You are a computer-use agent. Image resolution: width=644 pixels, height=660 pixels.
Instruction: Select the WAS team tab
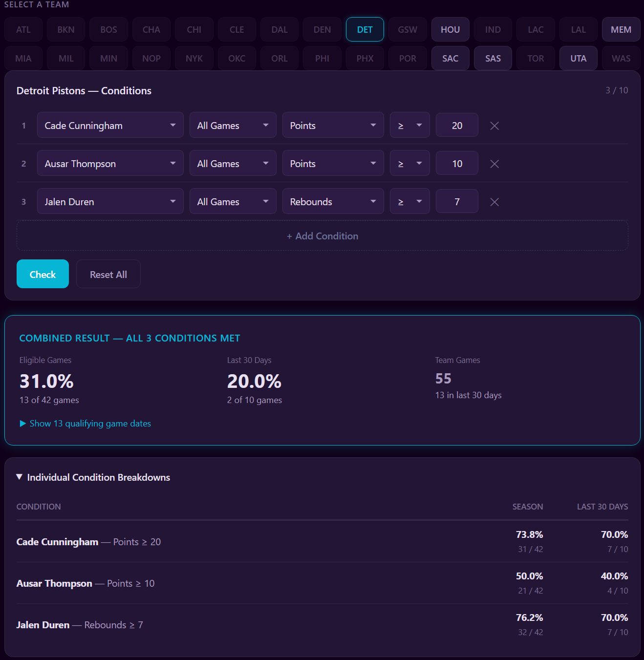click(x=621, y=59)
